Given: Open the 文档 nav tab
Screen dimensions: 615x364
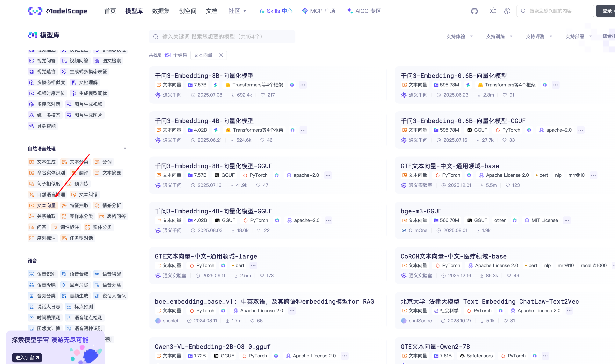Looking at the screenshot, I should tap(212, 11).
